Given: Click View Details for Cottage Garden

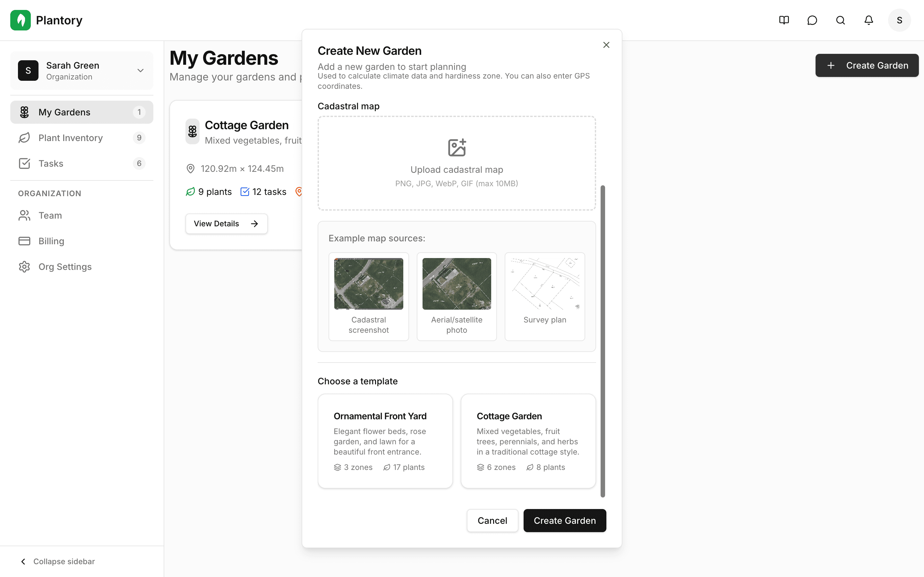Looking at the screenshot, I should (x=226, y=224).
